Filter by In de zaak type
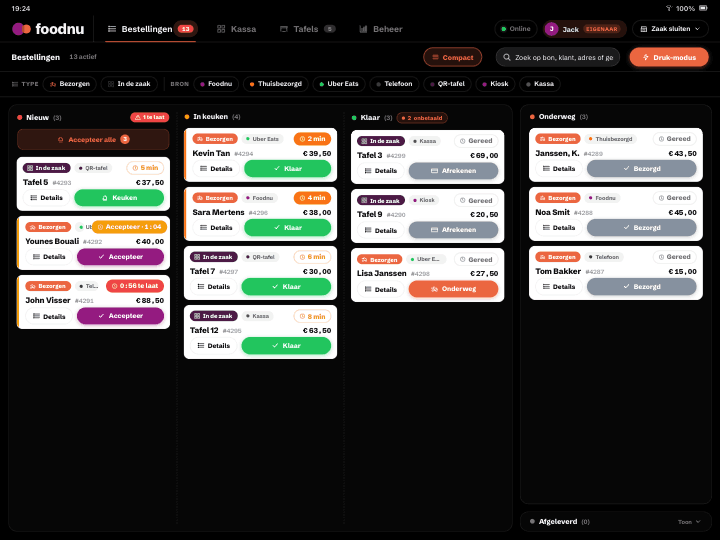The height and width of the screenshot is (540, 720). [129, 84]
